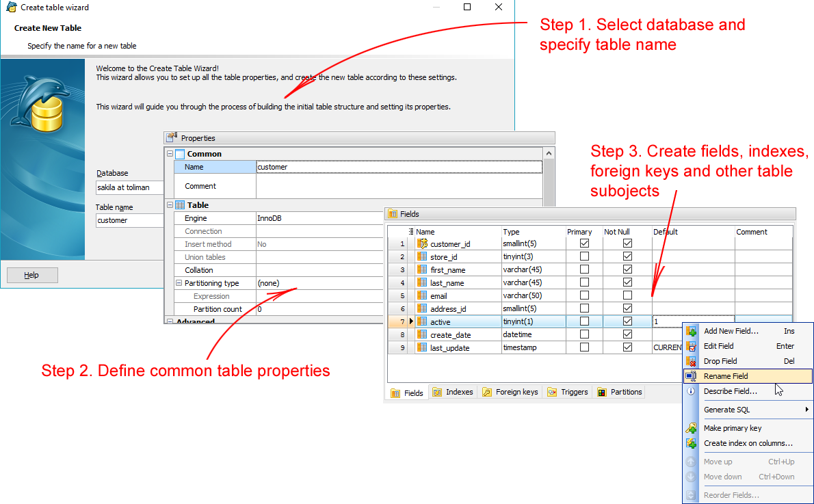The image size is (814, 504).
Task: Collapse the Table properties section
Action: coord(170,205)
